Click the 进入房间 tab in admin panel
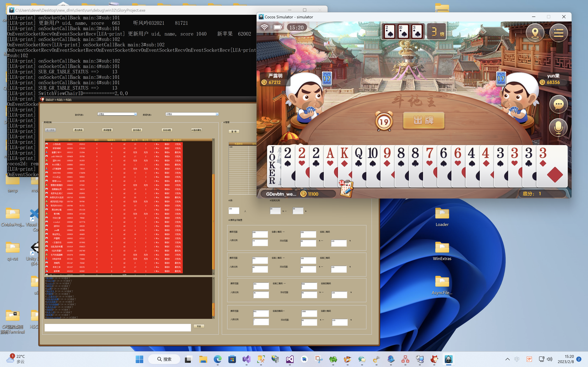 click(x=50, y=130)
